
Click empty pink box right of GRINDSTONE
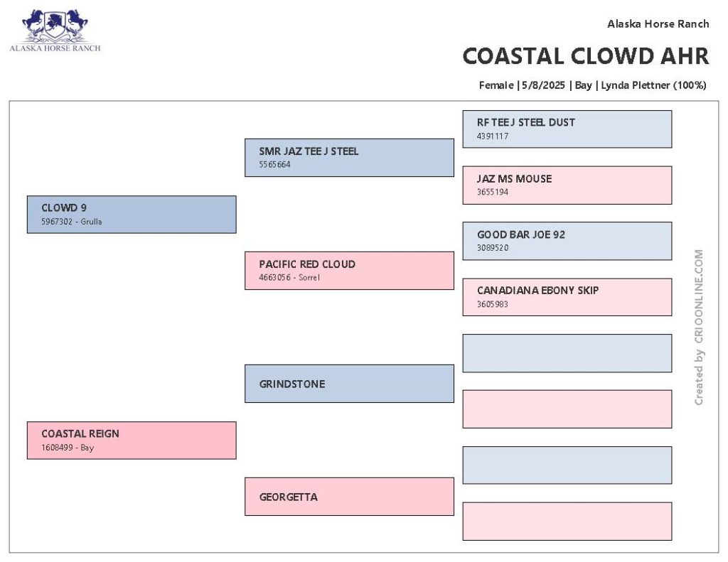click(567, 409)
